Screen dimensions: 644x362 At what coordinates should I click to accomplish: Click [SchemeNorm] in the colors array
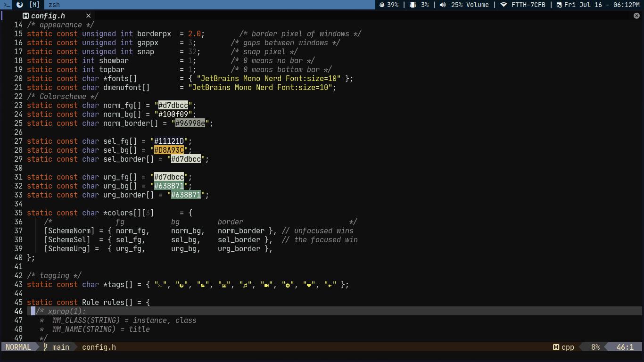(x=69, y=231)
